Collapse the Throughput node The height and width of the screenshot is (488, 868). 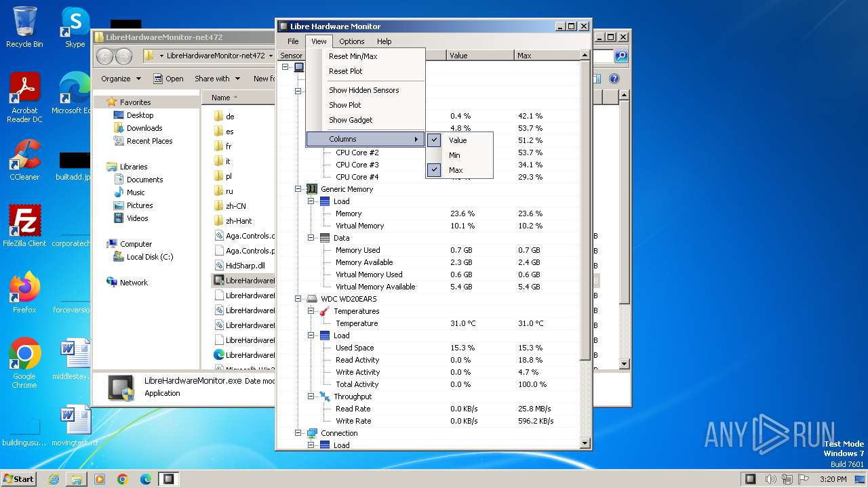(310, 396)
